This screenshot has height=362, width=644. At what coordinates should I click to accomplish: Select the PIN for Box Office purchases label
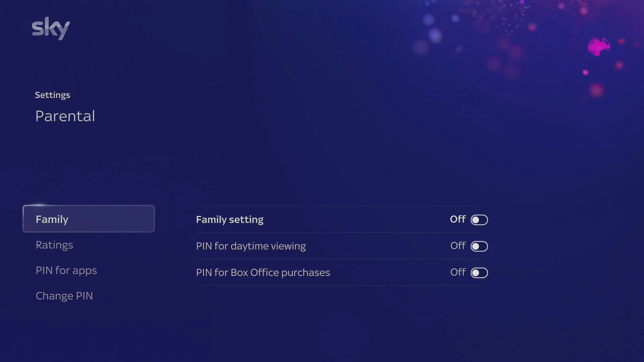263,273
